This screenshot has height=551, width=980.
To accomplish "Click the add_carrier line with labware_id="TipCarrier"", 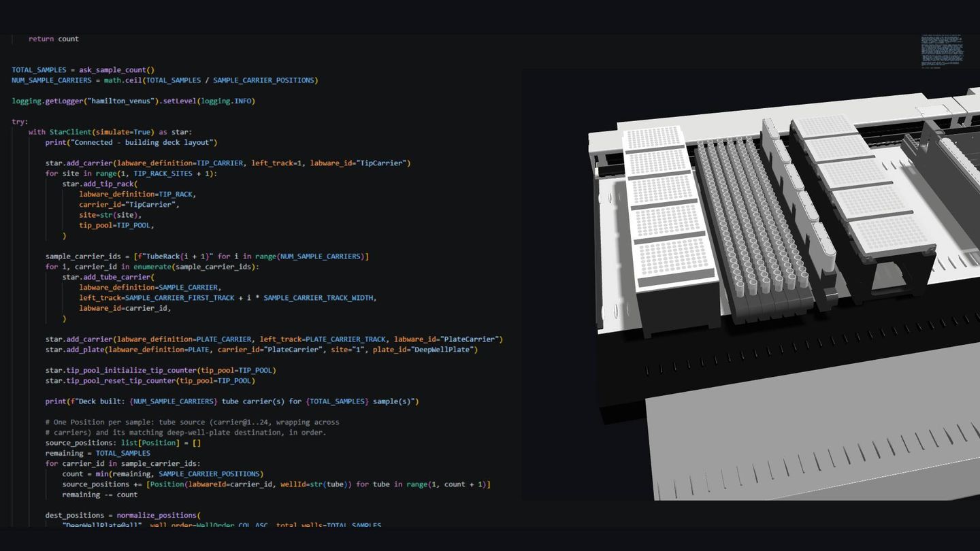I will (x=228, y=163).
